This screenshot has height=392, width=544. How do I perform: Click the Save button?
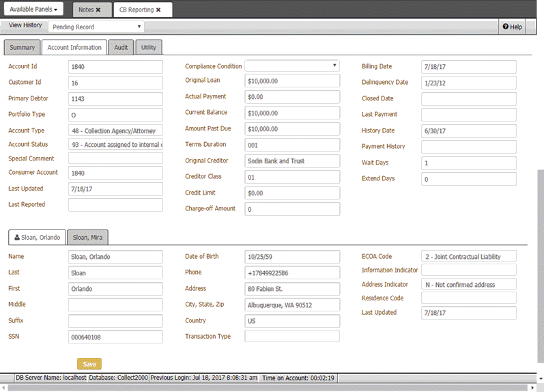coord(89,364)
